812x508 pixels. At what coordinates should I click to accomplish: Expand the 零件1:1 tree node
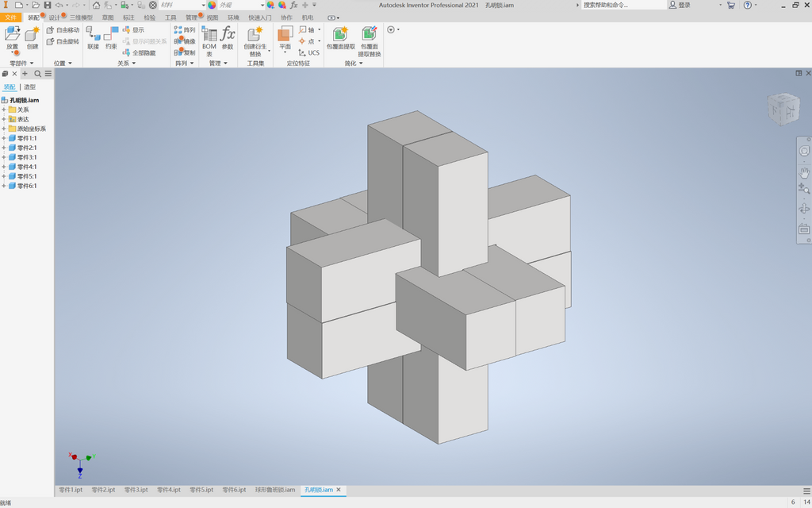coord(4,138)
